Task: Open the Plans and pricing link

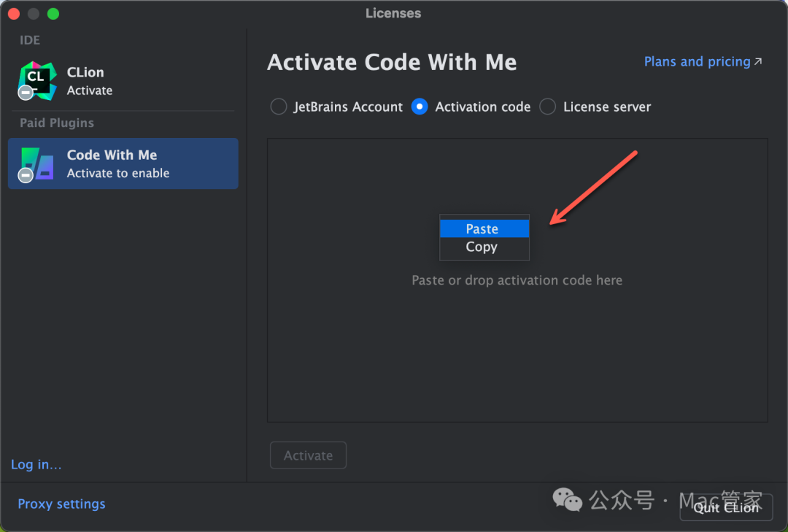Action: point(697,62)
